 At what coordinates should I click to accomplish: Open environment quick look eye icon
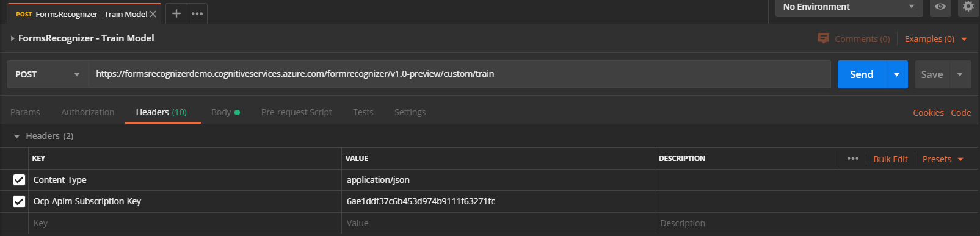(x=940, y=7)
